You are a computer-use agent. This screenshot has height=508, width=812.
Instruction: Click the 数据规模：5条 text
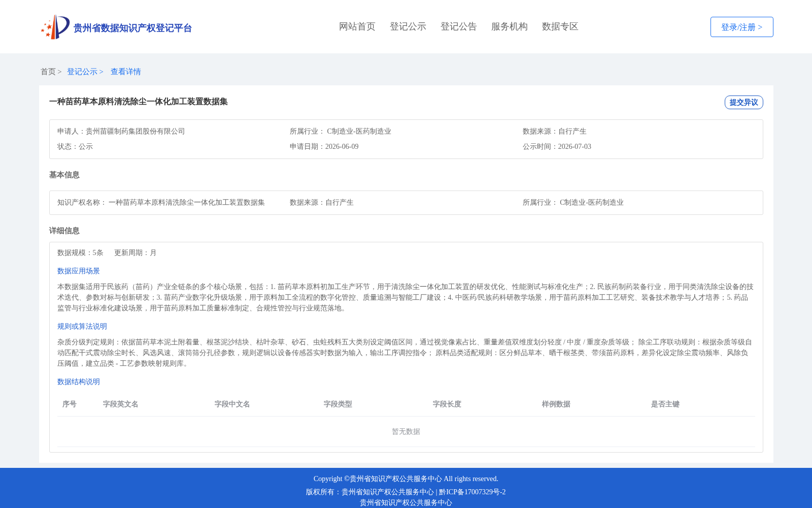[x=80, y=252]
